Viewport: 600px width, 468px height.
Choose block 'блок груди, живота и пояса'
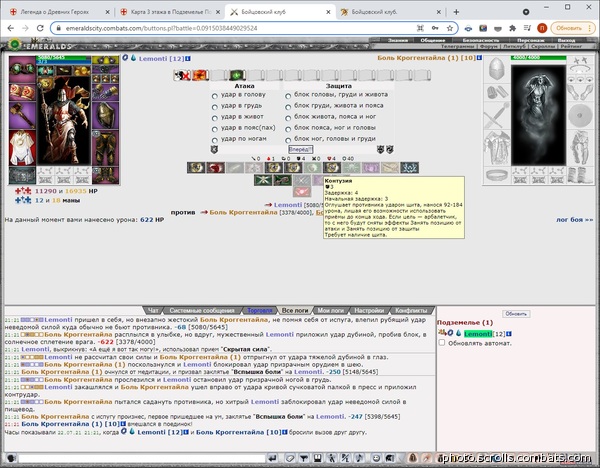288,107
